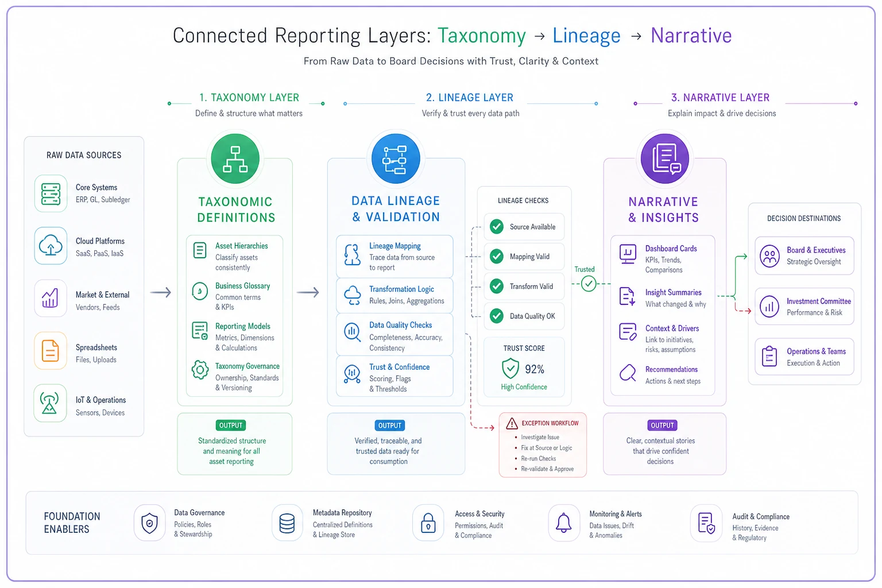882x588 pixels.
Task: Click the green OUTPUT badge under Taxonomic Definitions
Action: tap(231, 425)
